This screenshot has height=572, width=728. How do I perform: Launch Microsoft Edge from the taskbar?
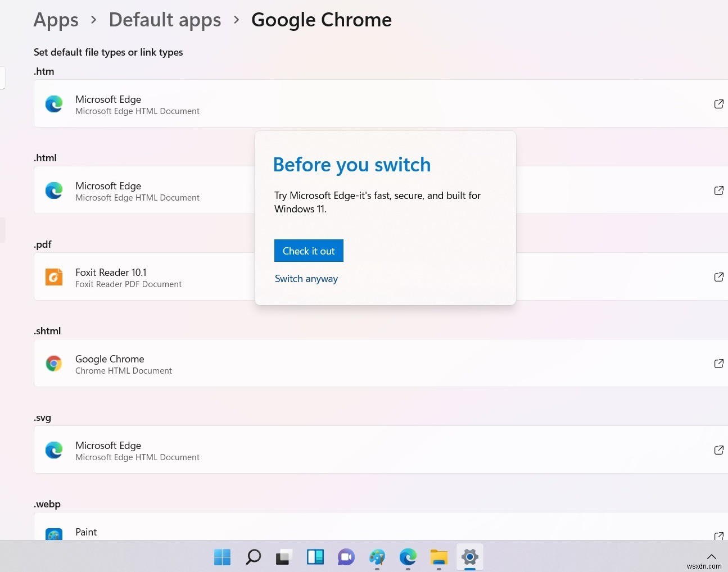click(408, 557)
